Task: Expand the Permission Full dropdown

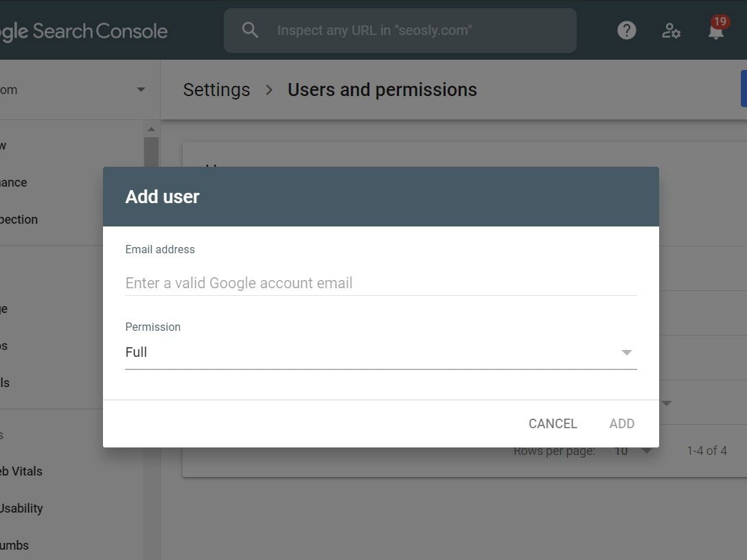Action: click(380, 352)
